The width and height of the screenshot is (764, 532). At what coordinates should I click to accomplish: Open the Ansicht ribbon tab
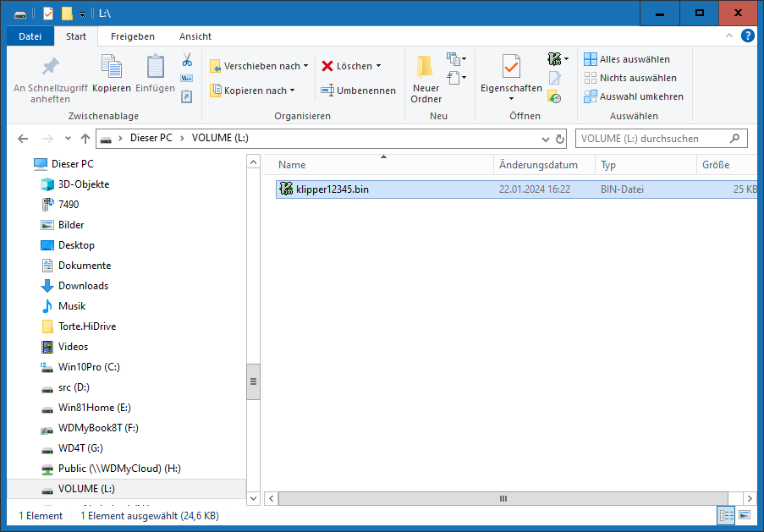tap(195, 36)
